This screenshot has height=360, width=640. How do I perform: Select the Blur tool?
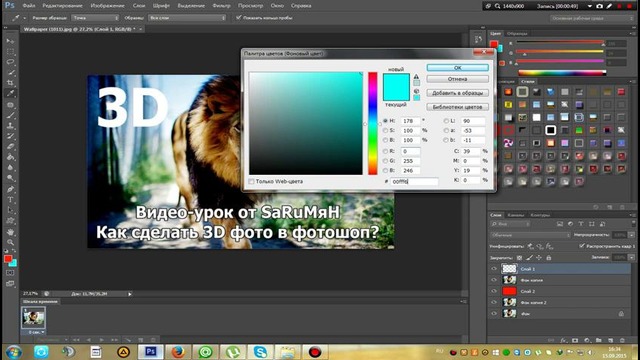pos(10,168)
